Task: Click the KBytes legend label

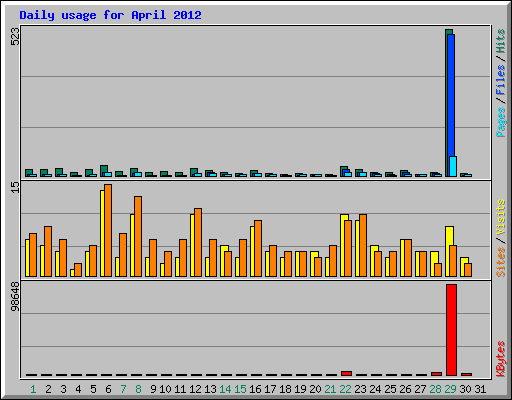Action: click(501, 359)
